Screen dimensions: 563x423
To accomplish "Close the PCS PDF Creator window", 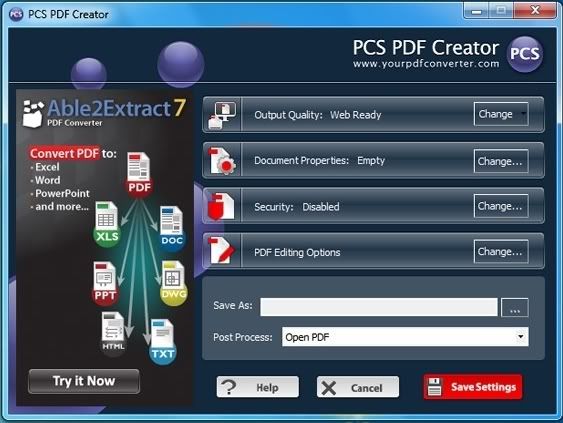I will (535, 10).
